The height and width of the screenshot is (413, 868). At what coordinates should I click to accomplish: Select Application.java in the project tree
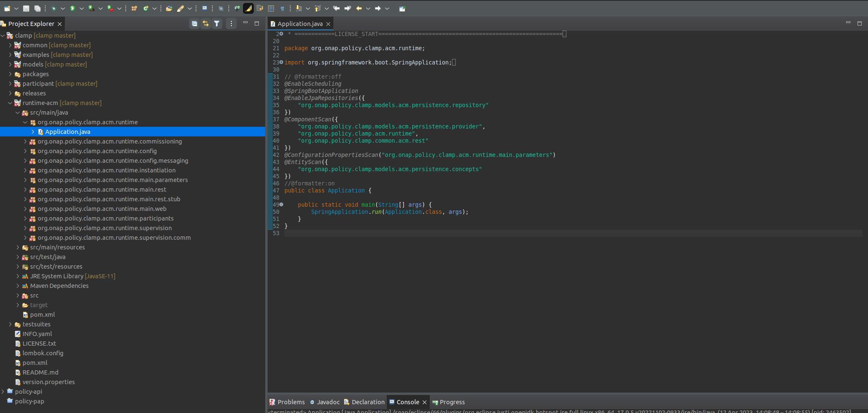[67, 132]
